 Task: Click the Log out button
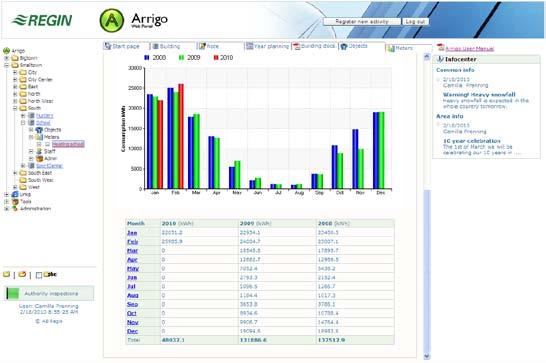(x=415, y=22)
